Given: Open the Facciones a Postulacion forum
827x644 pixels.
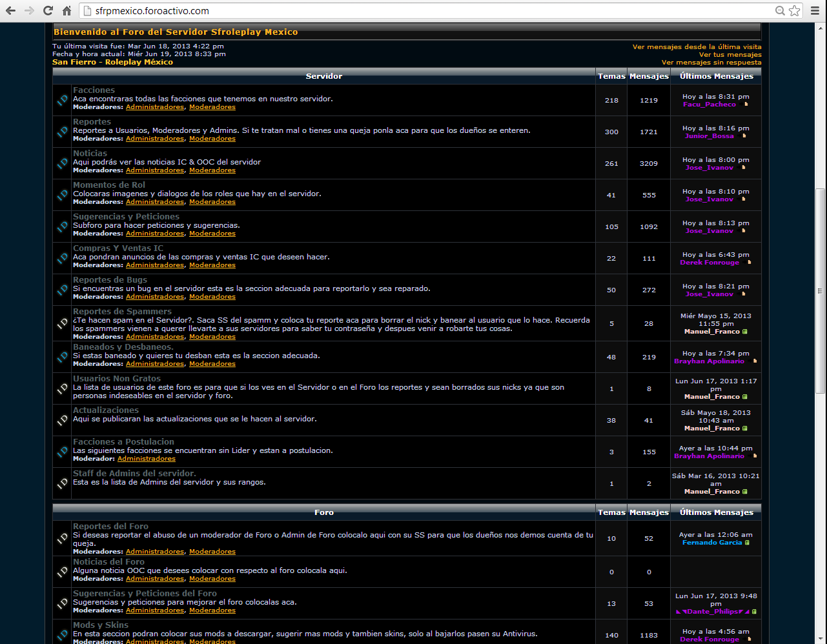Looking at the screenshot, I should pos(123,442).
